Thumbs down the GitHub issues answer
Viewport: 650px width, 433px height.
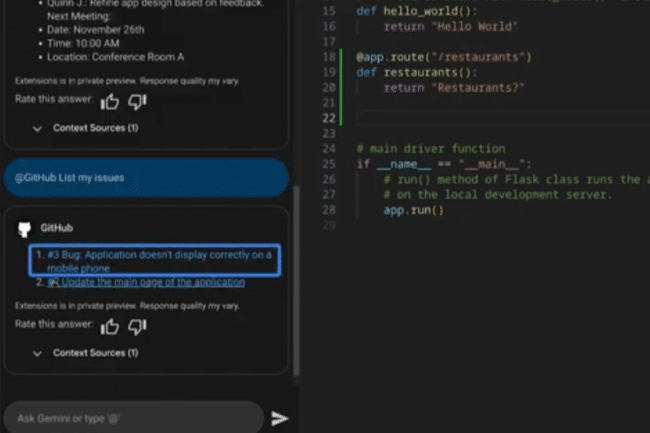click(x=137, y=327)
